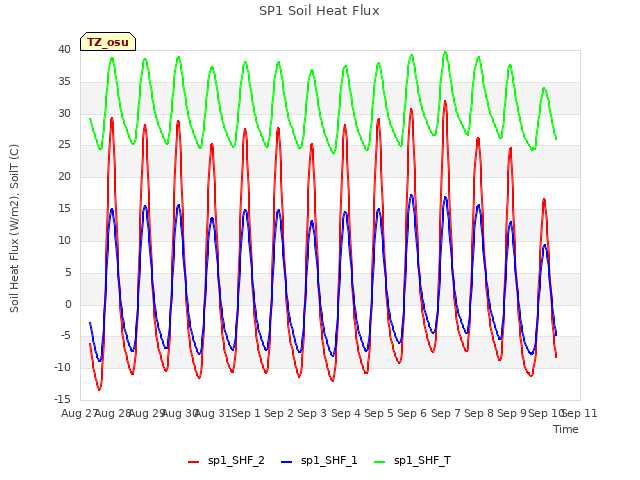The image size is (640, 480).
Task: Click the x-axis date label Sep 2
Action: [x=279, y=413]
